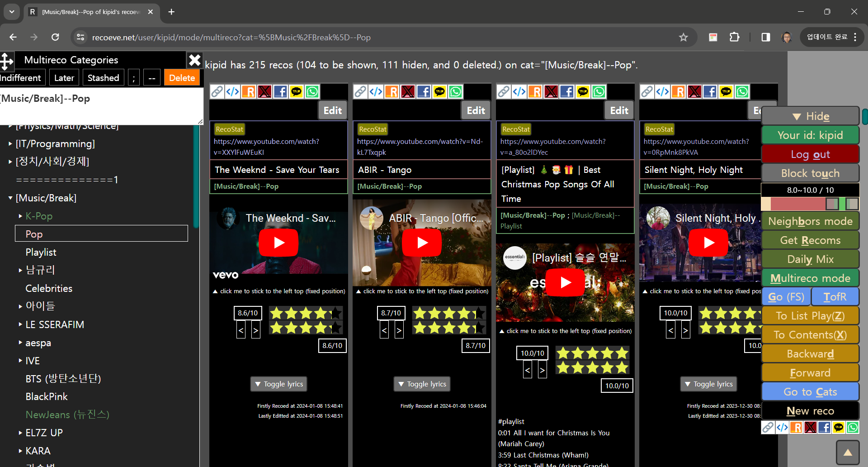Screen dimensions: 868x467
Task: Stick The Weeknd video to left top
Action: [279, 291]
